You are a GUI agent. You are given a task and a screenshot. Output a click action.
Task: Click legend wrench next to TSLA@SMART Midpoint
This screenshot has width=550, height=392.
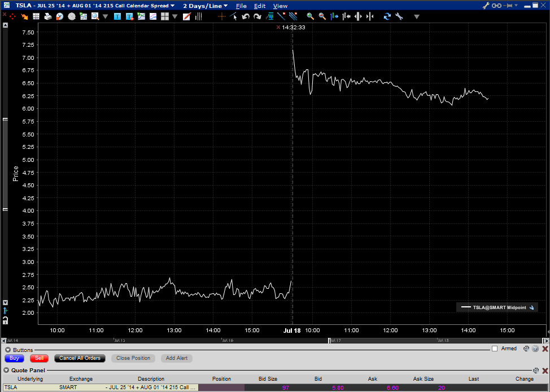[531, 307]
